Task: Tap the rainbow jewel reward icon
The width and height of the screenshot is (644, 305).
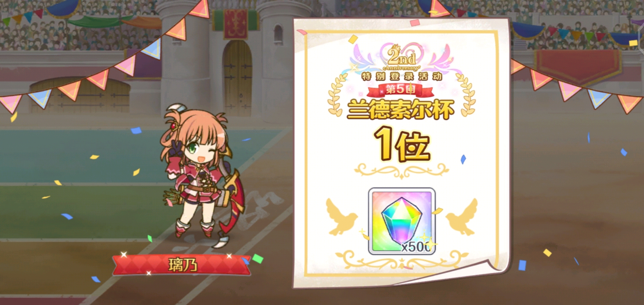Action: 402,221
